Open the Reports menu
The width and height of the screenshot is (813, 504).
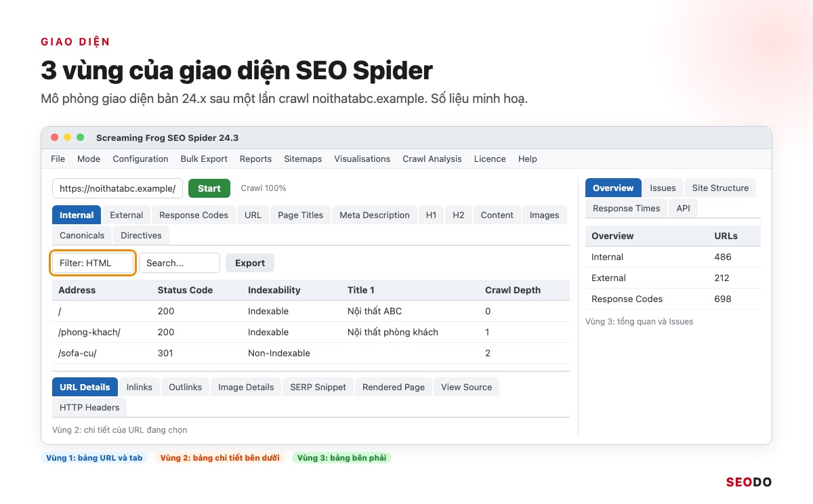pyautogui.click(x=255, y=159)
